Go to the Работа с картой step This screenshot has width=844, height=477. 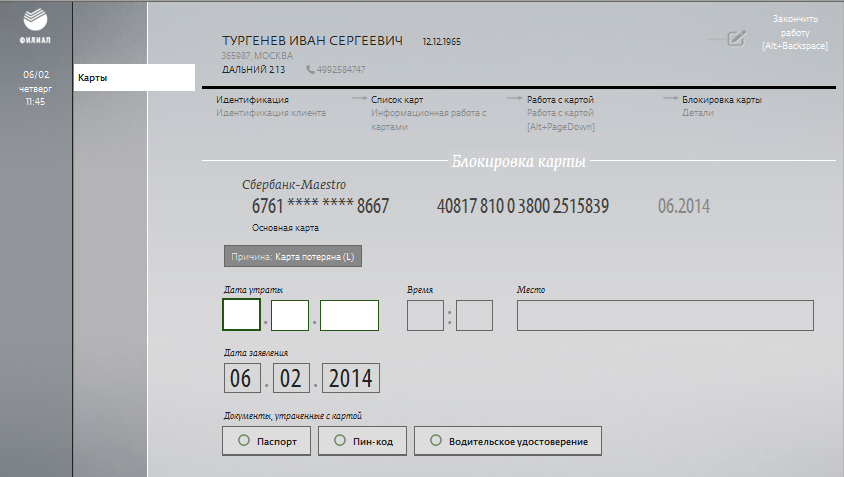560,100
